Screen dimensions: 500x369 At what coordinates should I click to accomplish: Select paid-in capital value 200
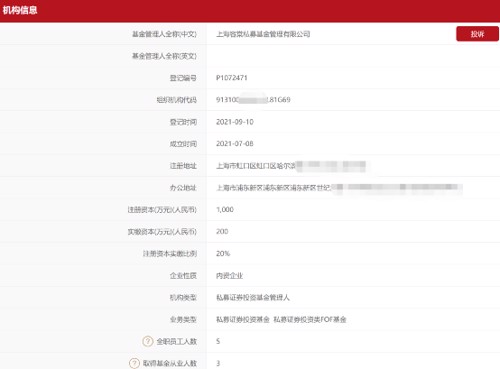(x=222, y=231)
